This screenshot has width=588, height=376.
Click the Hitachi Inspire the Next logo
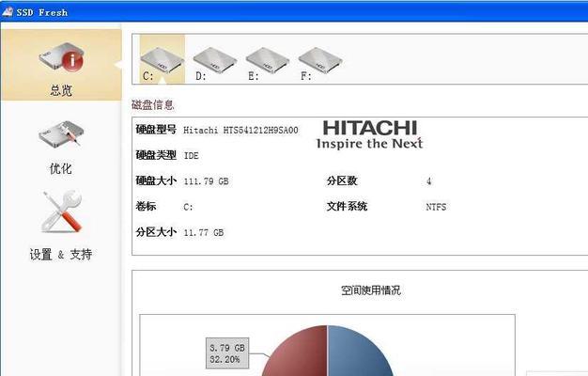point(369,134)
